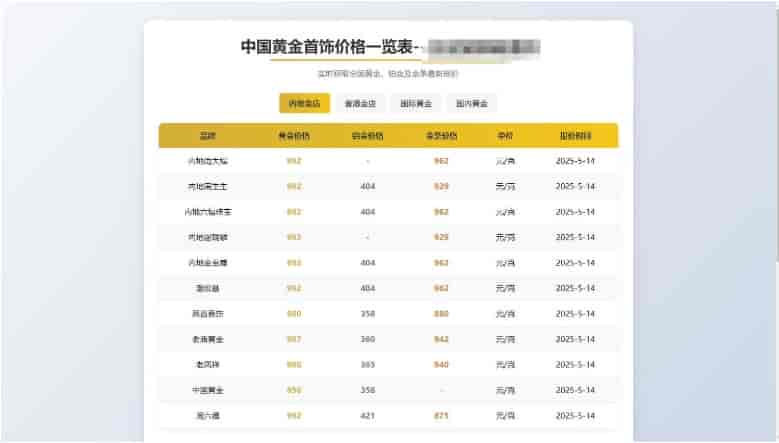The width and height of the screenshot is (779, 443).
Task: Click gold bar price 940 in 老凤祥 row
Action: tap(441, 365)
